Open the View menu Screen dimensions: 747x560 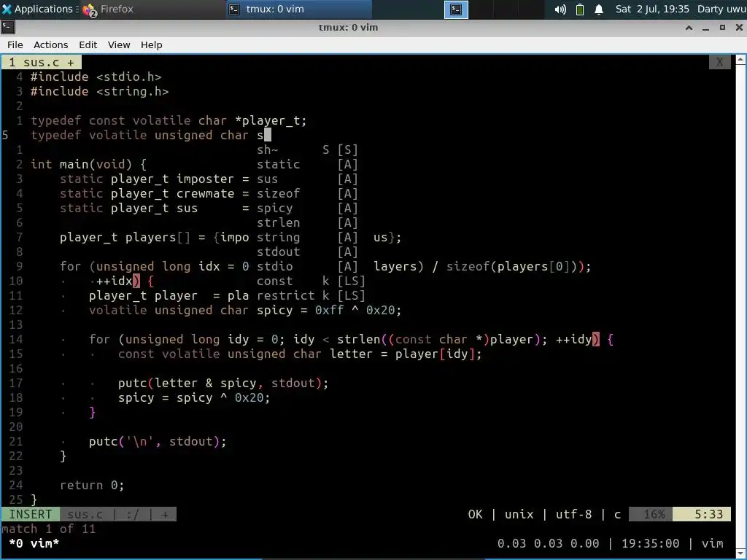coord(119,44)
